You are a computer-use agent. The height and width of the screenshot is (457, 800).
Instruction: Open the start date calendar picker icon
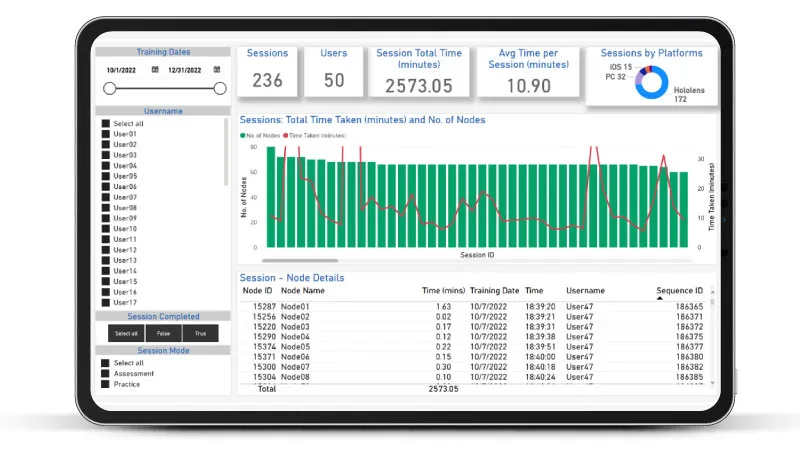[155, 69]
